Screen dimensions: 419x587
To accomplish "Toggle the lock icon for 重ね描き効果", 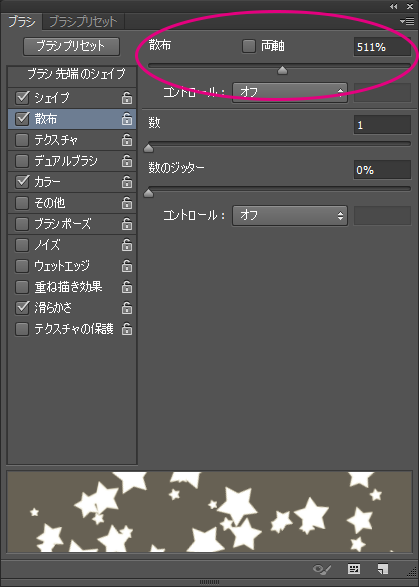I will pos(127,287).
